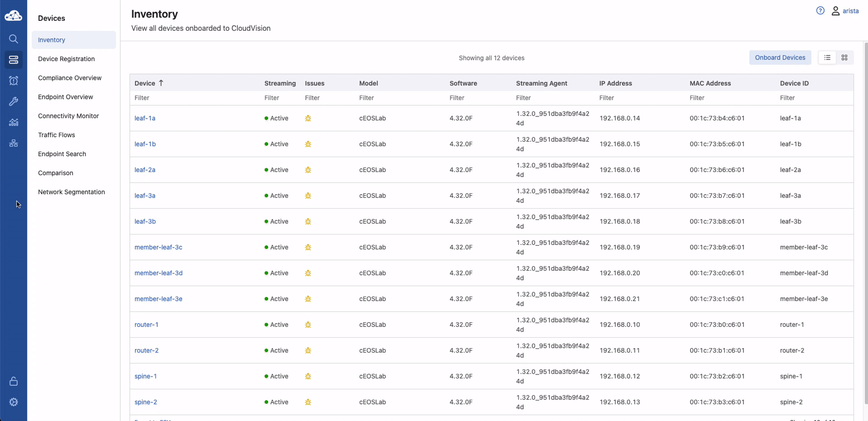
Task: Open the Provisioning wrench icon
Action: 13,101
